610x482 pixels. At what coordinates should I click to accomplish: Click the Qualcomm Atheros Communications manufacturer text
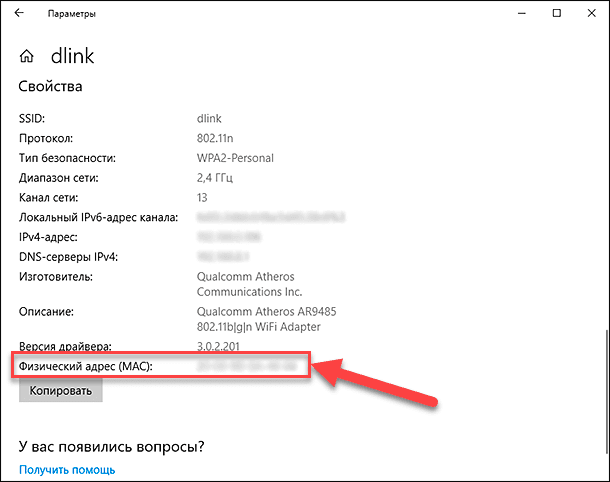[249, 283]
